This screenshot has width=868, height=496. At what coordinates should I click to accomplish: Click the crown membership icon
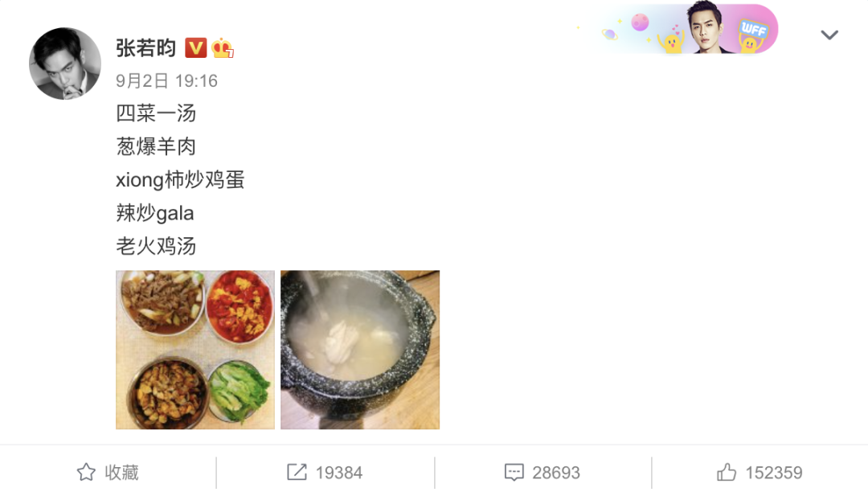(x=223, y=48)
